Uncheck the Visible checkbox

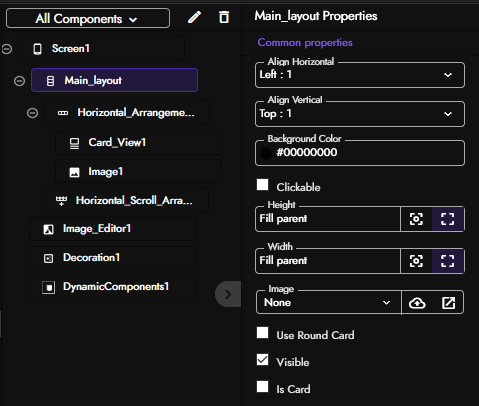(x=263, y=360)
